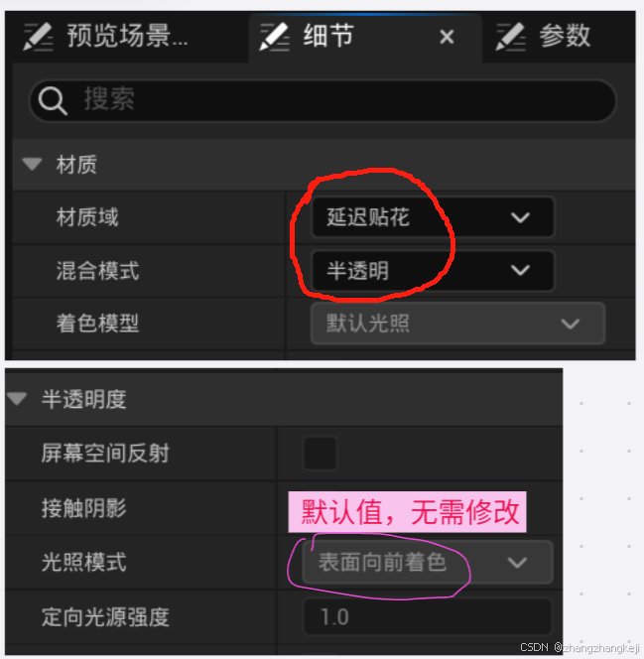This screenshot has height=659, width=644.
Task: Click the pencil icon on 细节 tab
Action: click(x=274, y=37)
